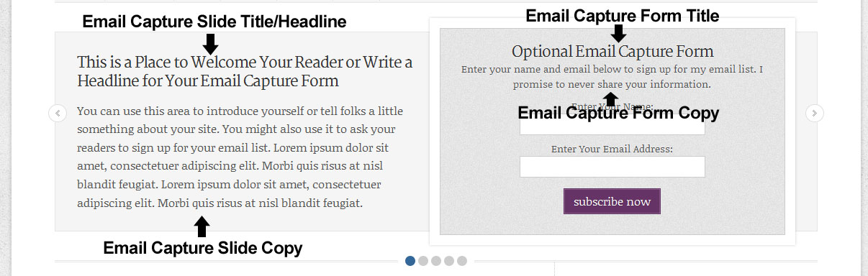Click the previous slide arrow on slider's left edge

click(58, 113)
